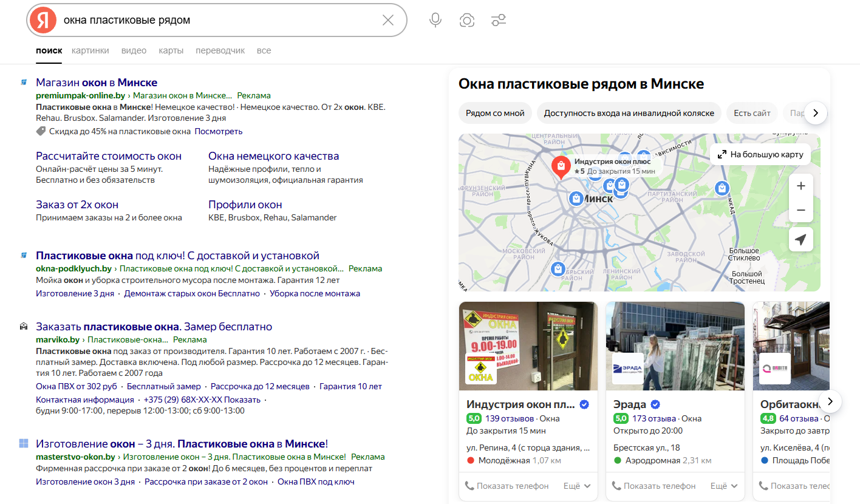Apply the Рядом со мной filter

(495, 113)
